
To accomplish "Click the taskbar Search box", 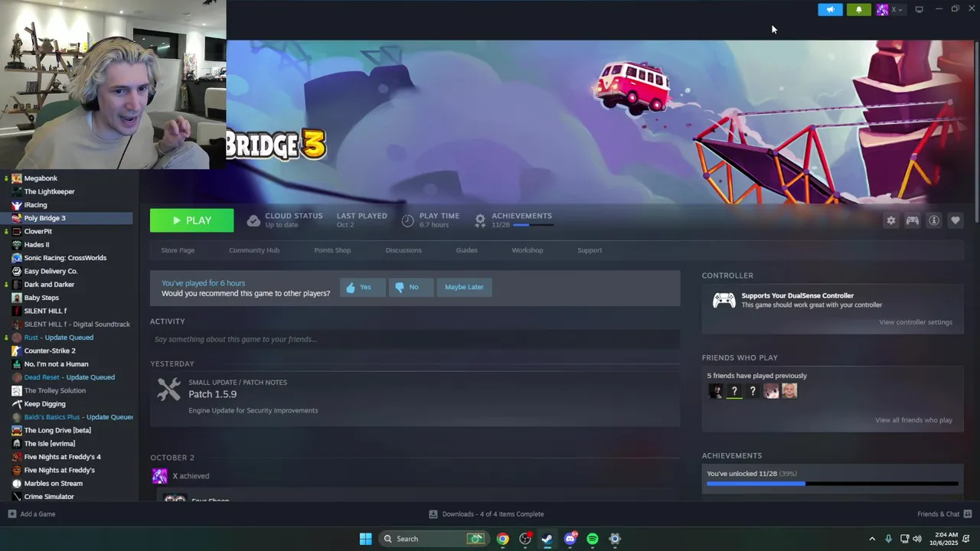I will (433, 539).
